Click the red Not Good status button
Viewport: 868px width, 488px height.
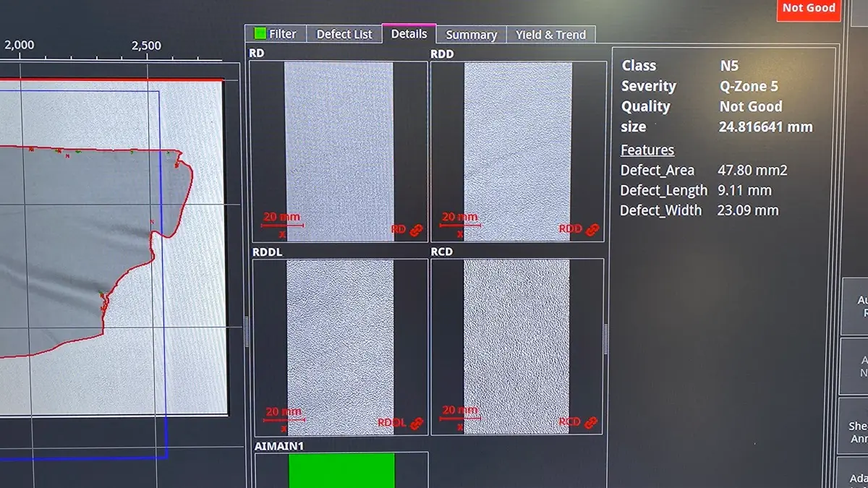(x=809, y=9)
